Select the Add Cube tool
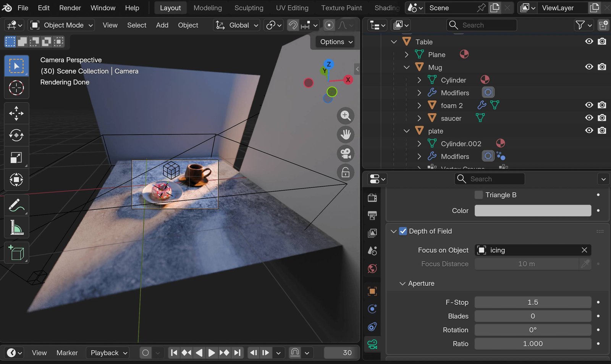The height and width of the screenshot is (364, 611). pyautogui.click(x=16, y=253)
